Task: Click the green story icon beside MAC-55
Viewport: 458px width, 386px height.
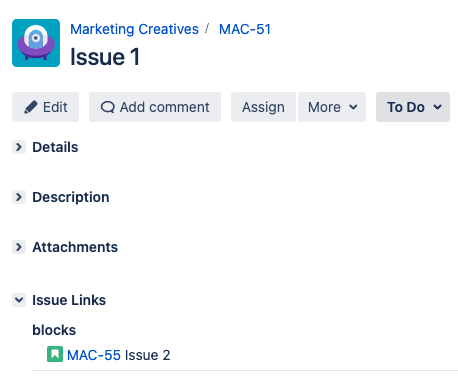Action: (x=55, y=354)
